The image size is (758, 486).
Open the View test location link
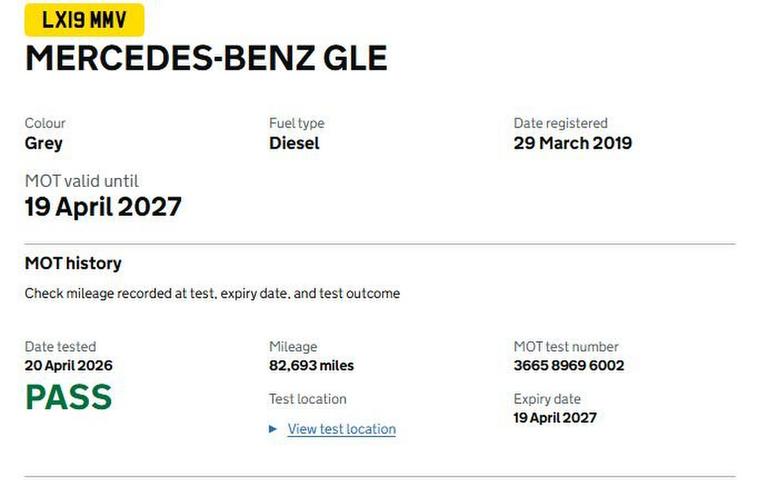[x=341, y=429]
